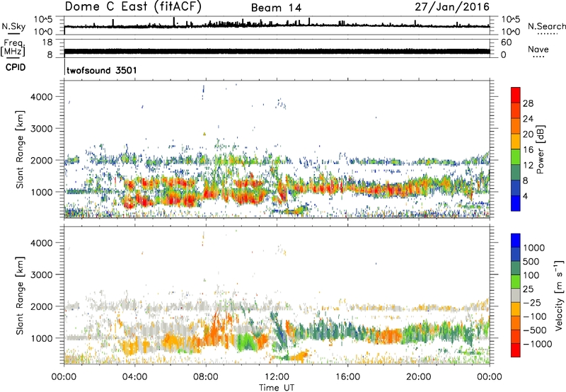Click the '12:00' time axis tick
Image resolution: width=566 pixels, height=392 pixels.
pos(277,377)
